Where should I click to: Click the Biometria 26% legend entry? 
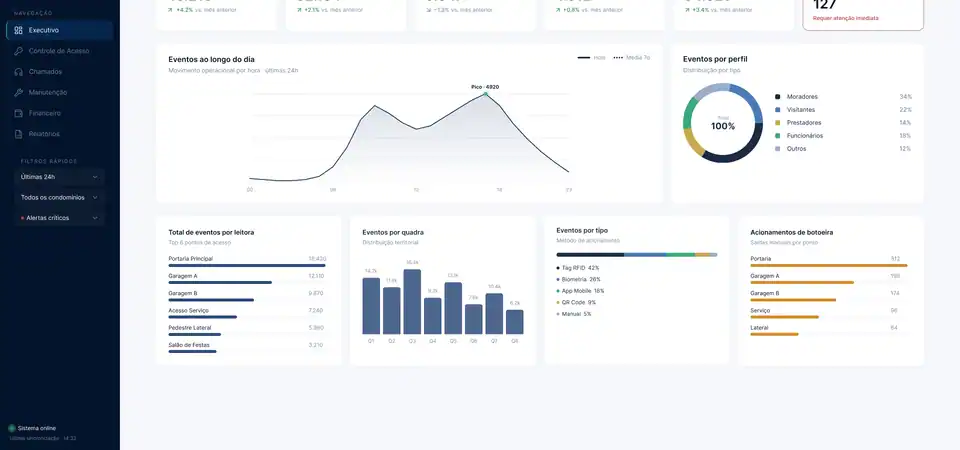click(579, 279)
